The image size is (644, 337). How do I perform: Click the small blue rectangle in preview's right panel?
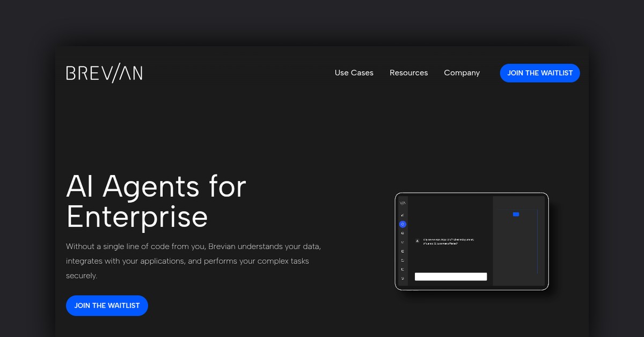click(516, 214)
